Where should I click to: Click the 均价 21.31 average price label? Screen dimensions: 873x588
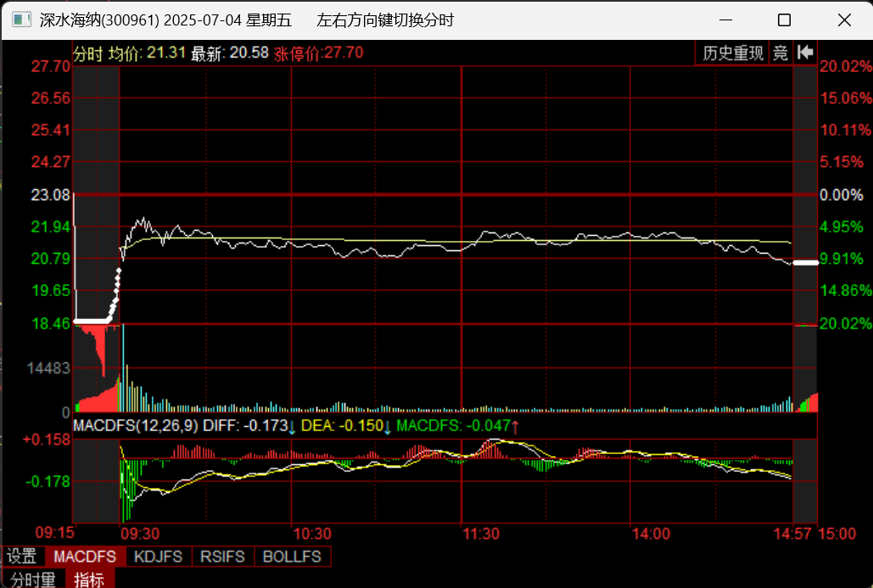(x=147, y=53)
